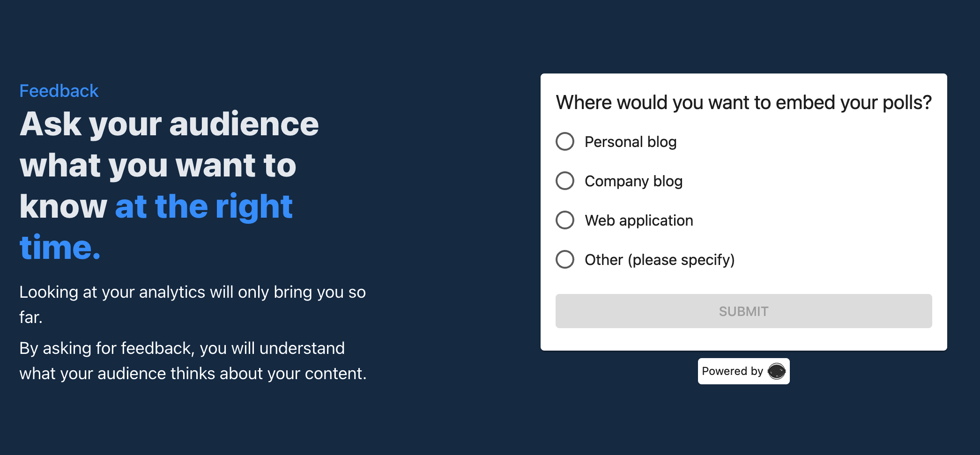This screenshot has width=980, height=455.
Task: Click the Web application label text
Action: point(639,220)
